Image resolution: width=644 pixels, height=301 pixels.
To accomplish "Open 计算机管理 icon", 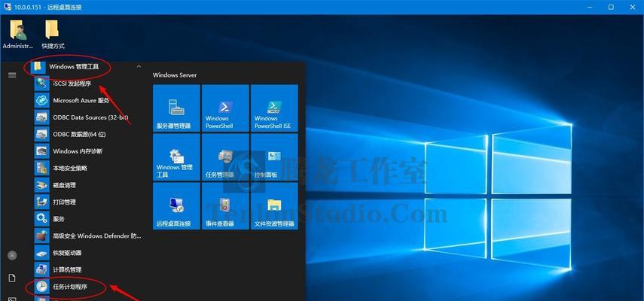I will (x=41, y=270).
